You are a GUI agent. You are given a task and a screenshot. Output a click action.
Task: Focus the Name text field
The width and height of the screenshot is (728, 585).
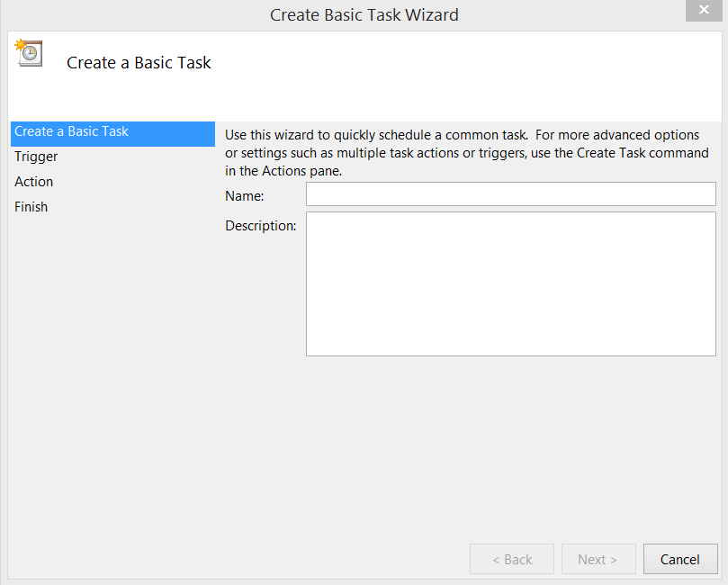pos(510,194)
